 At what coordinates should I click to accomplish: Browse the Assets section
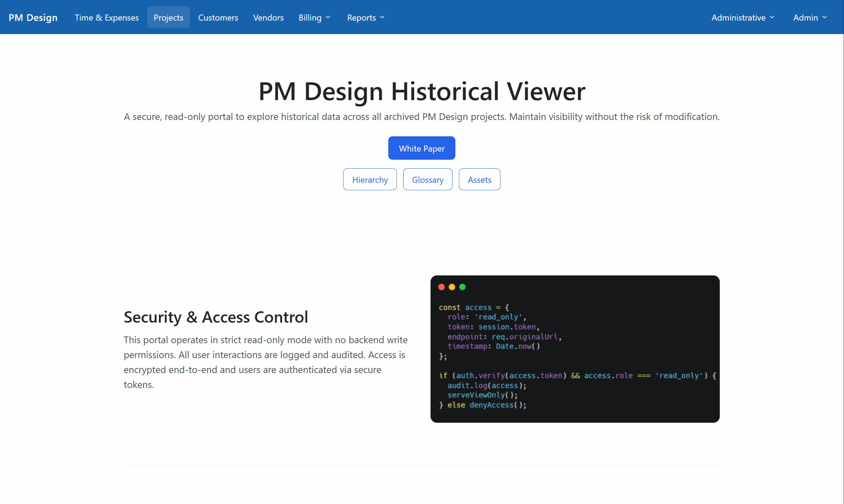[x=479, y=179]
